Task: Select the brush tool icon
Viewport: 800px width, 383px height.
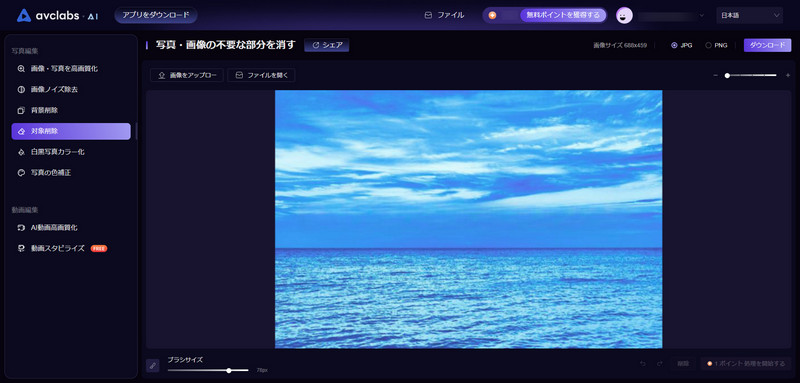Action: (153, 365)
